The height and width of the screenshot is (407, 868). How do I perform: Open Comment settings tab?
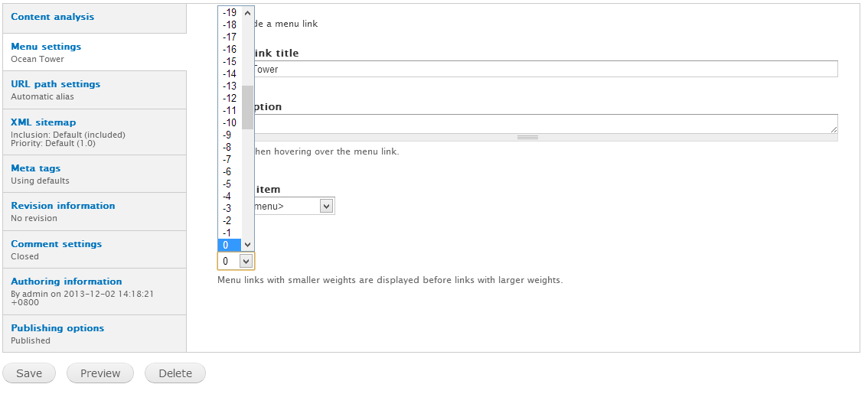click(x=56, y=244)
